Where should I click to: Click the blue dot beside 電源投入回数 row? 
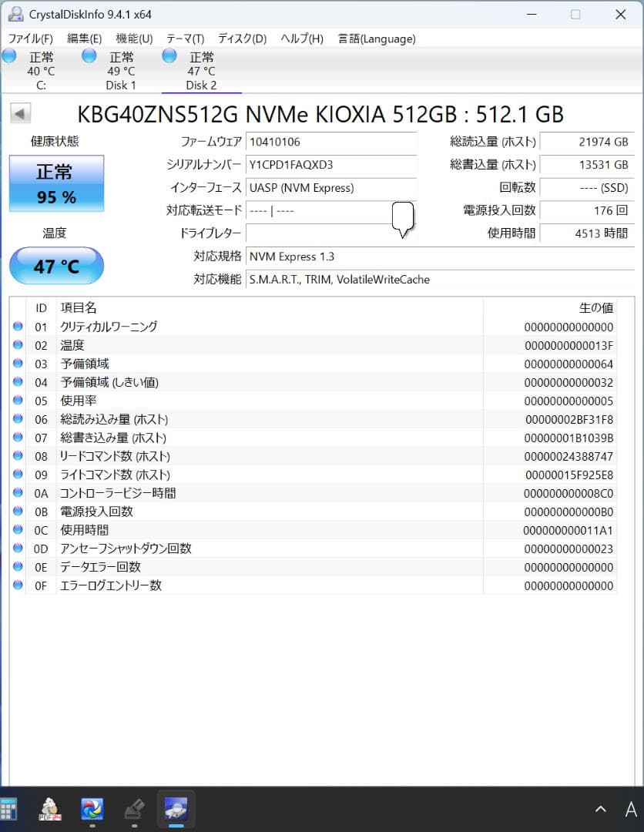point(18,511)
